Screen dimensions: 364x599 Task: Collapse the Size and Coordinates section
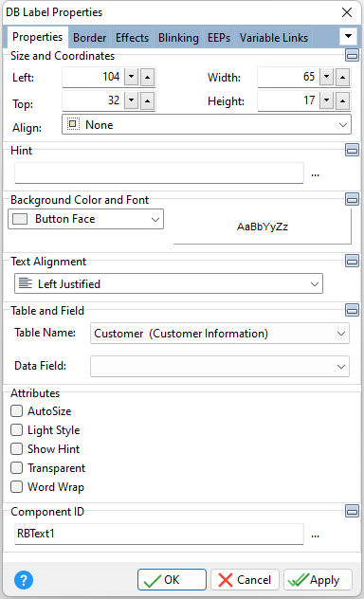(352, 55)
